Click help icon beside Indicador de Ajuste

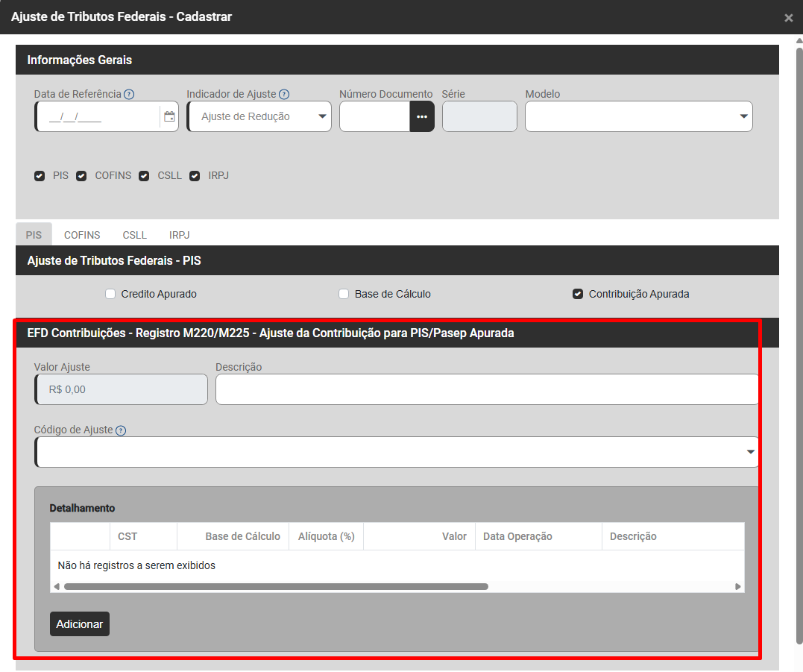[284, 94]
